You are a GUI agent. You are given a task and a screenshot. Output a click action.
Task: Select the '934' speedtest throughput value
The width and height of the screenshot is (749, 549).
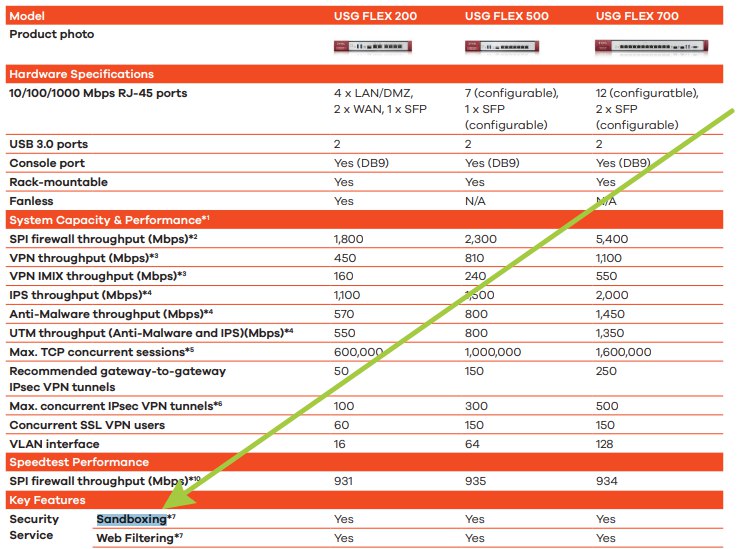click(607, 481)
